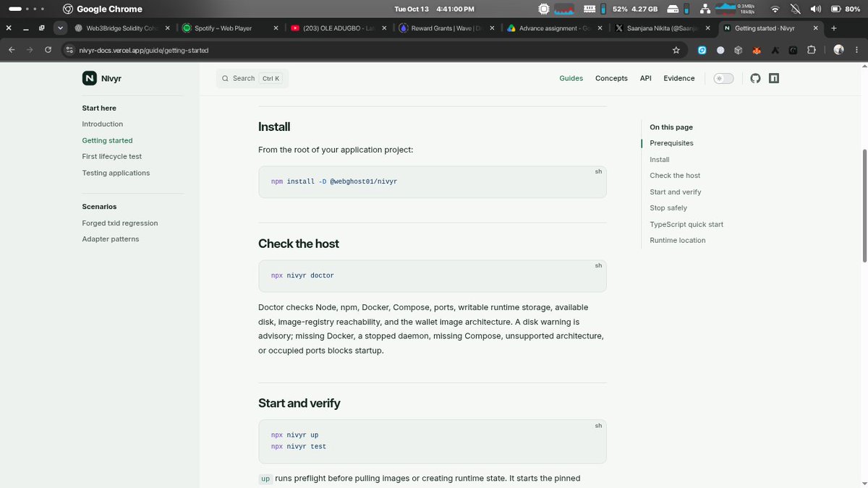Click the Google Chrome app menu
The width and height of the screenshot is (868, 488).
[102, 9]
